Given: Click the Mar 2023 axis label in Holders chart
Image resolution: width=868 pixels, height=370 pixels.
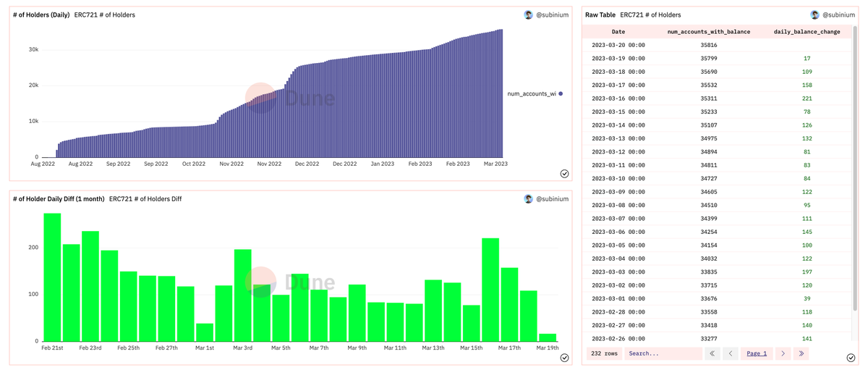Looking at the screenshot, I should 495,164.
